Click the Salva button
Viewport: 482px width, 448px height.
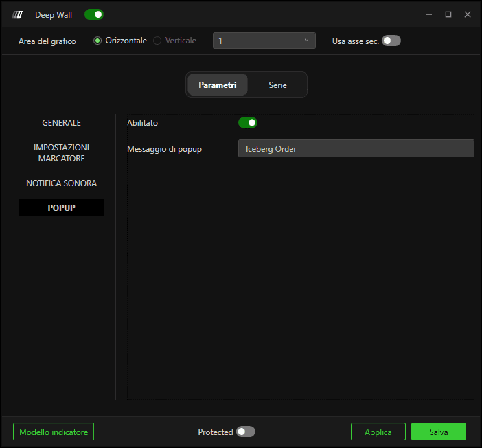439,432
